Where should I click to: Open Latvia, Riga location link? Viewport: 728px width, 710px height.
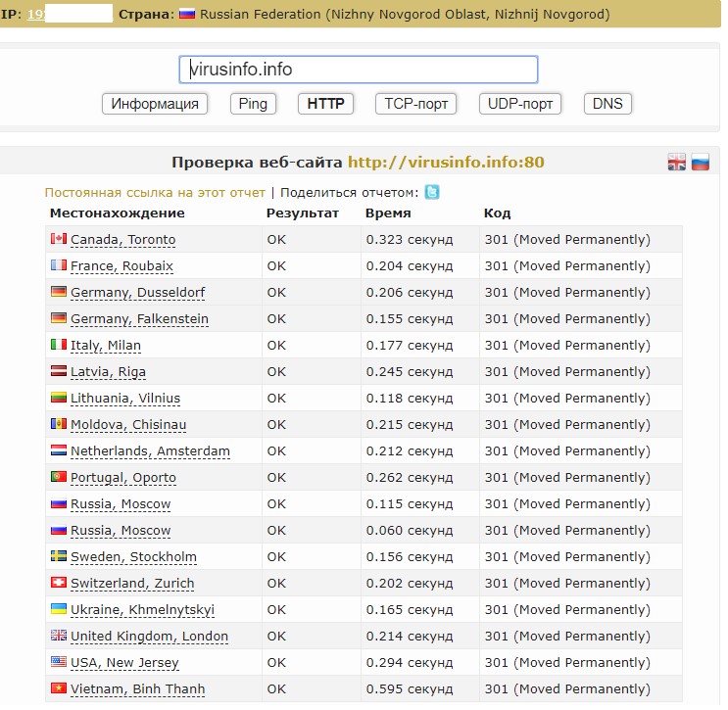[x=108, y=372]
